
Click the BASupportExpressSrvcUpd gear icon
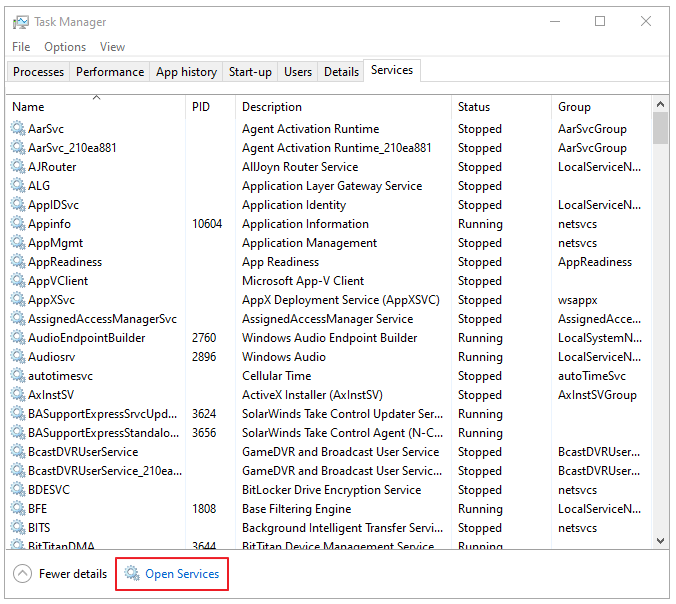pyautogui.click(x=18, y=413)
